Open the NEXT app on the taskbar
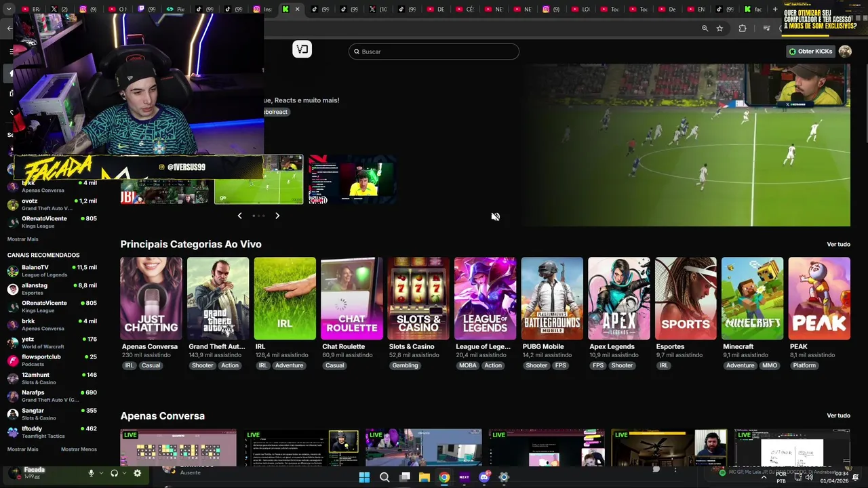The height and width of the screenshot is (488, 868). tap(465, 477)
